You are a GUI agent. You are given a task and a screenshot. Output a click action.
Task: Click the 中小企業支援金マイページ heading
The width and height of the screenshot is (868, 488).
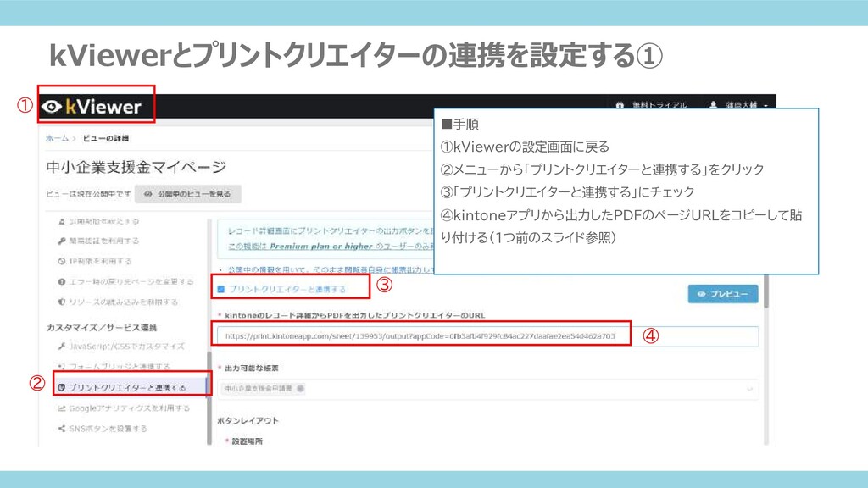(136, 167)
